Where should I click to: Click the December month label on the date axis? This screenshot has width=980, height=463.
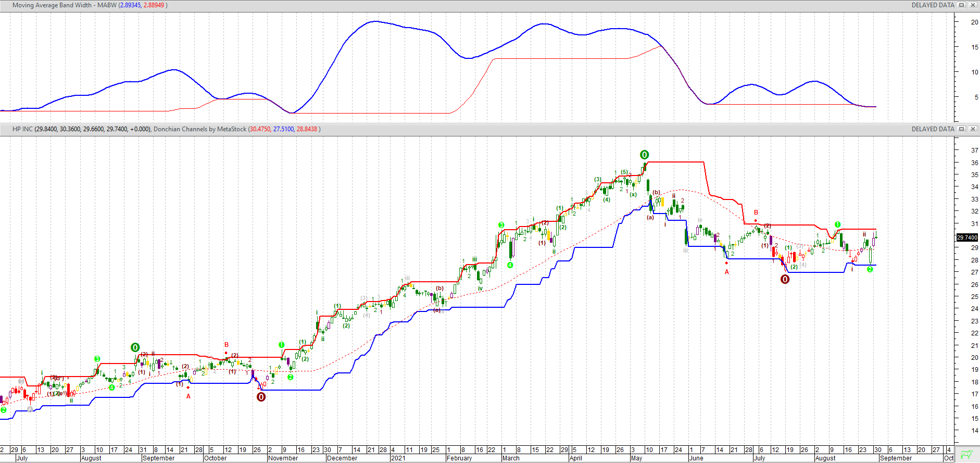(342, 458)
